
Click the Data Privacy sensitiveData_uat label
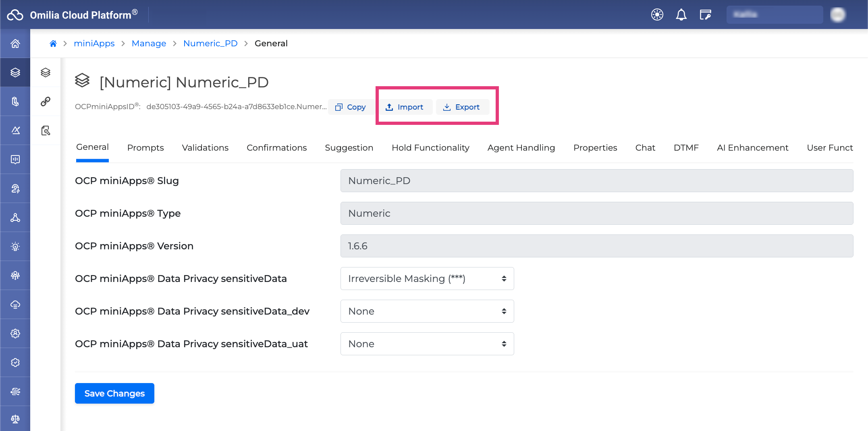click(191, 344)
